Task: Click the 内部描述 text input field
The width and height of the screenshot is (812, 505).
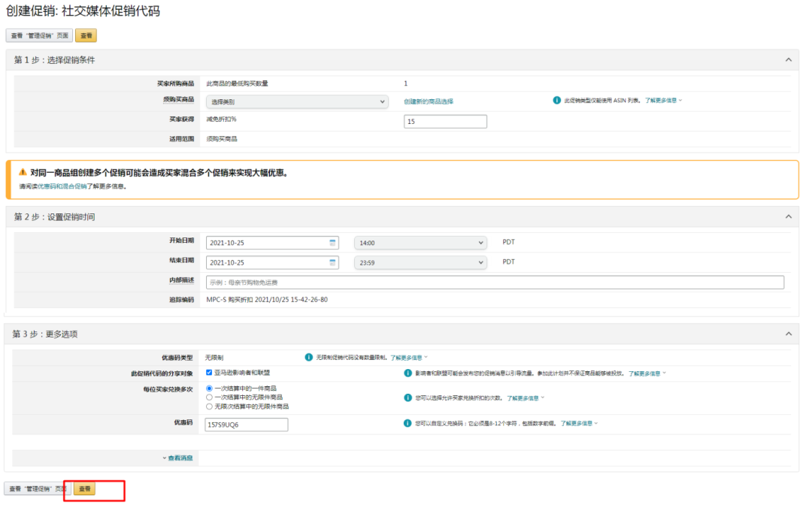Action: (495, 282)
